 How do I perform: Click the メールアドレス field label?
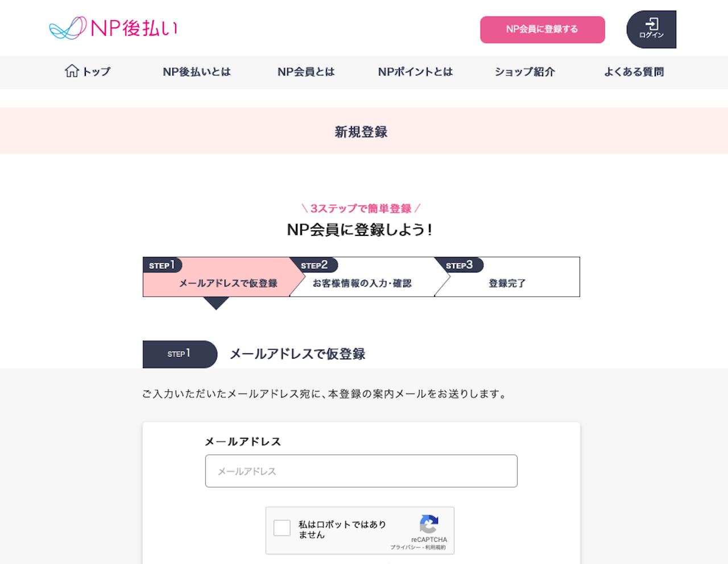coord(243,442)
